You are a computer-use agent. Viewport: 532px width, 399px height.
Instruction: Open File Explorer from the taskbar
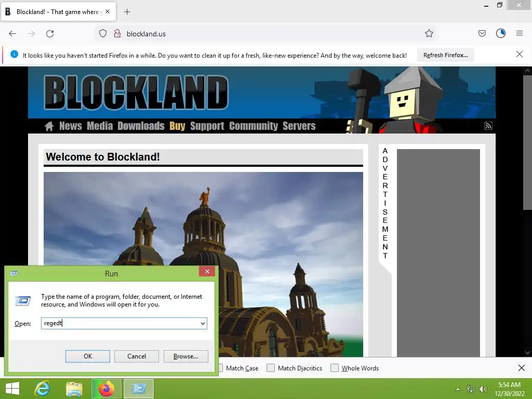click(x=74, y=389)
